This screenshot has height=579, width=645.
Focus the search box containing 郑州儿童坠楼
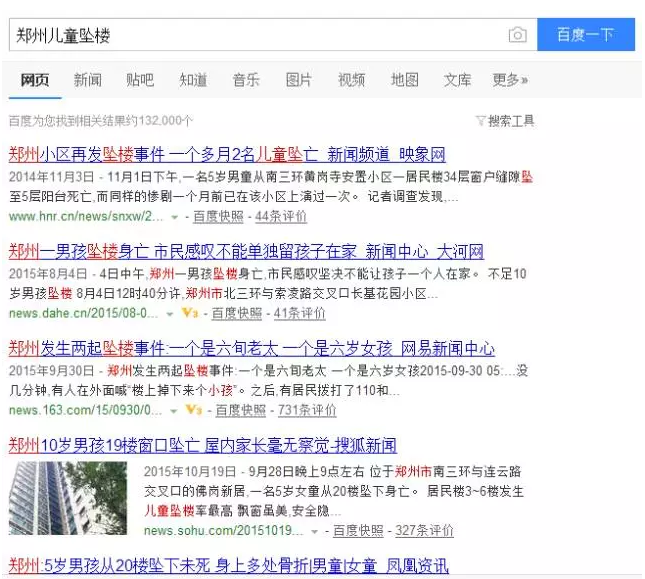click(x=273, y=35)
